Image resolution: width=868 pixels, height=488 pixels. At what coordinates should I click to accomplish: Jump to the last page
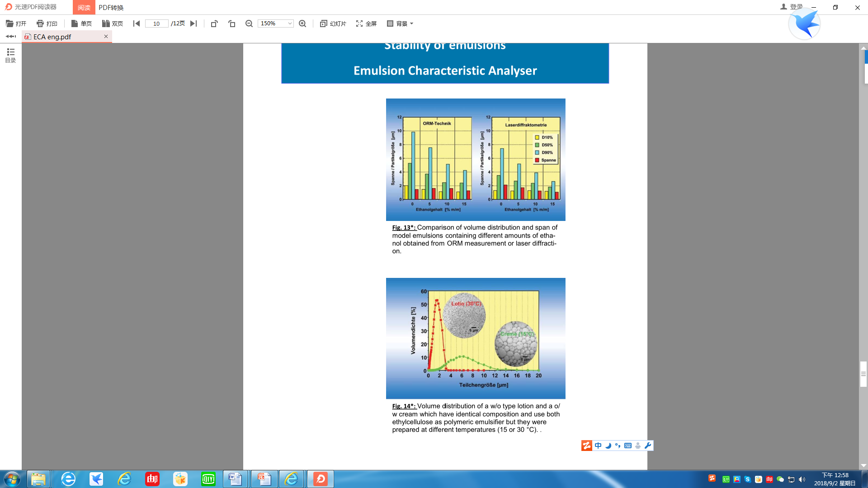point(193,23)
